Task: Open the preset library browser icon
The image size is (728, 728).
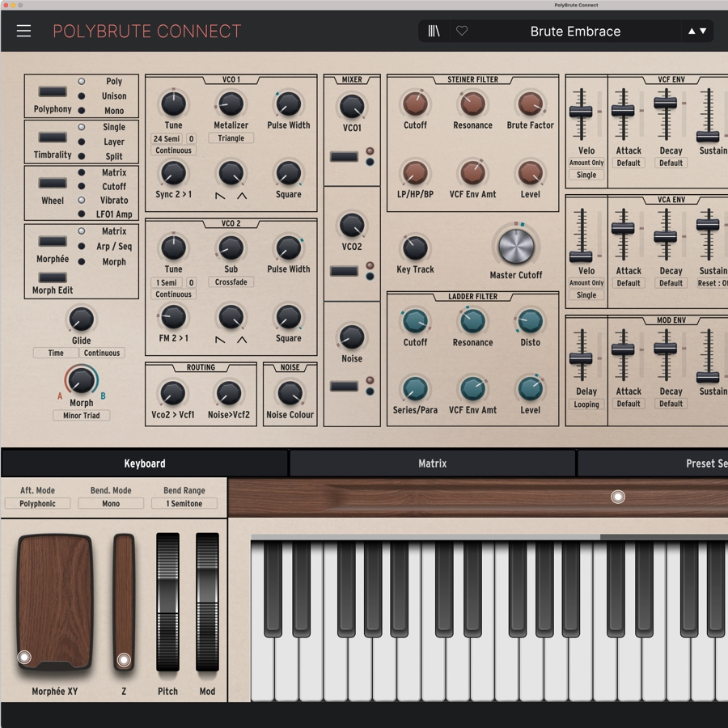Action: 434,31
